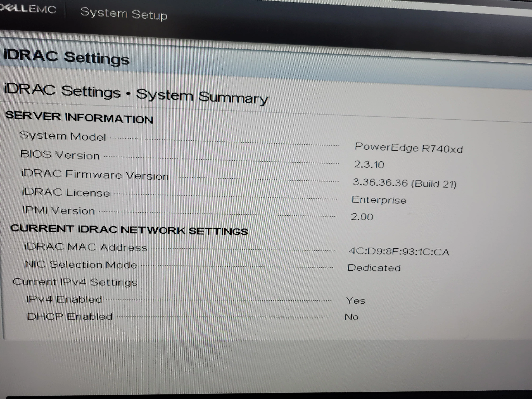This screenshot has width=532, height=399.
Task: Click firmware value 3.36.36.36 (Build 21)
Action: 405,183
